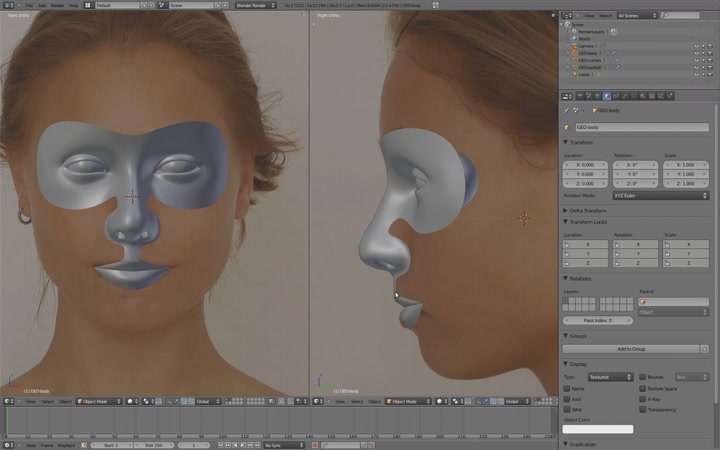720x450 pixels.
Task: Select translate manipulator arrow in left viewport header
Action: coord(176,401)
